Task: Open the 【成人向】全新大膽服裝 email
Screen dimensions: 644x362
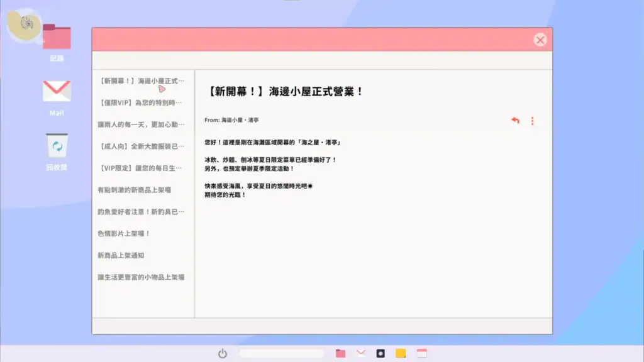Action: pyautogui.click(x=140, y=145)
